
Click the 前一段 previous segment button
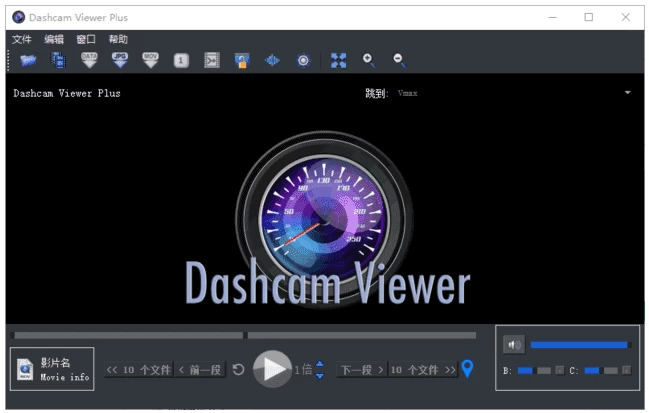(x=200, y=370)
